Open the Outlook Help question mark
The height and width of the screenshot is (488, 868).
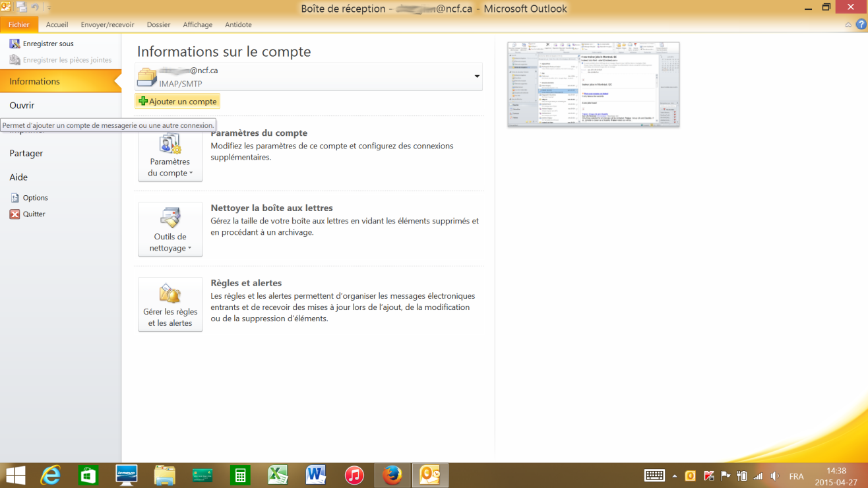861,24
